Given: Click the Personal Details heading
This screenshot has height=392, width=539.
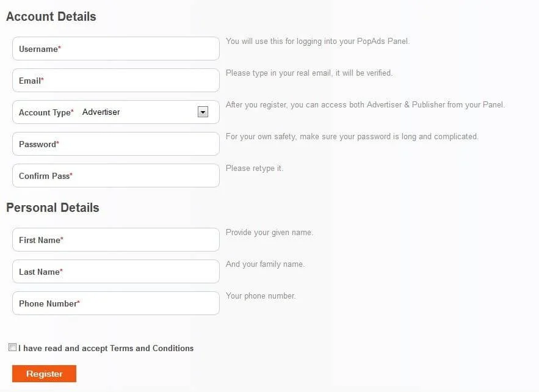Looking at the screenshot, I should click(x=52, y=208).
